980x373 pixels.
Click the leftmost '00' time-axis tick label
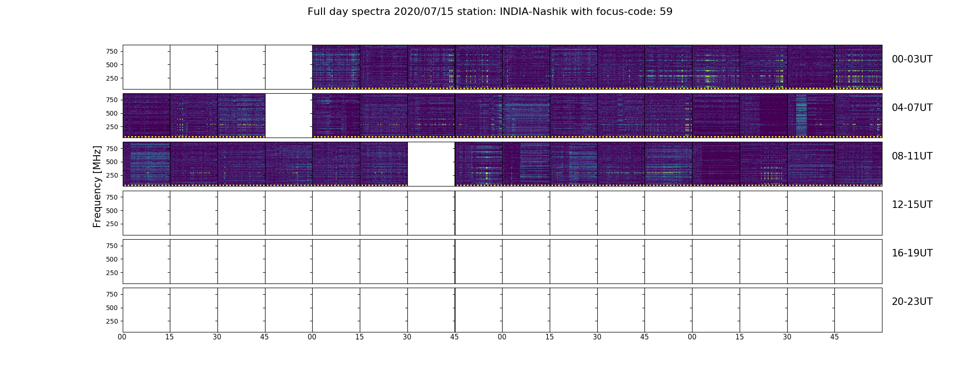click(x=122, y=337)
